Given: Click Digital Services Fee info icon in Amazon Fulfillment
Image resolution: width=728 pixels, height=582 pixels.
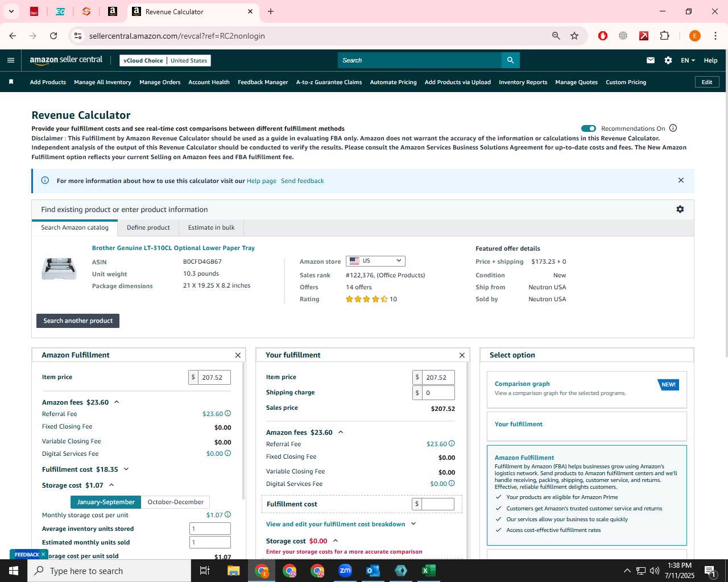Looking at the screenshot, I should (x=228, y=454).
